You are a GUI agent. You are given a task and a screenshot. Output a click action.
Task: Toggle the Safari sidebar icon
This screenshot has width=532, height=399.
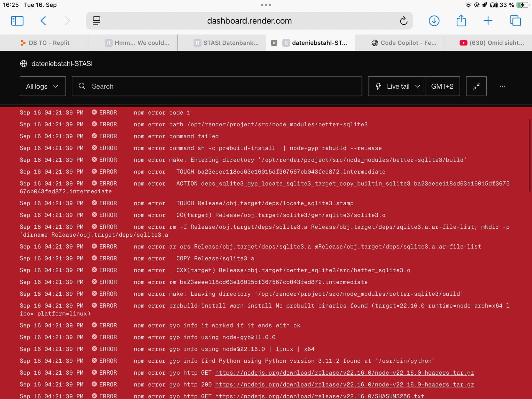[17, 21]
